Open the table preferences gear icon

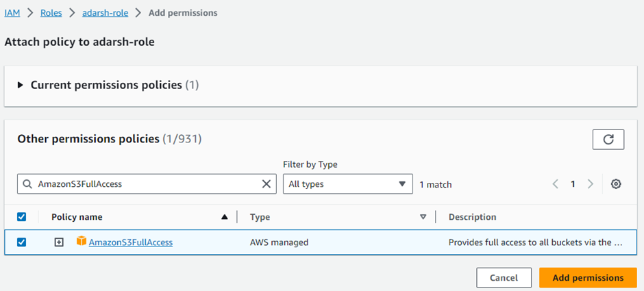click(x=616, y=184)
